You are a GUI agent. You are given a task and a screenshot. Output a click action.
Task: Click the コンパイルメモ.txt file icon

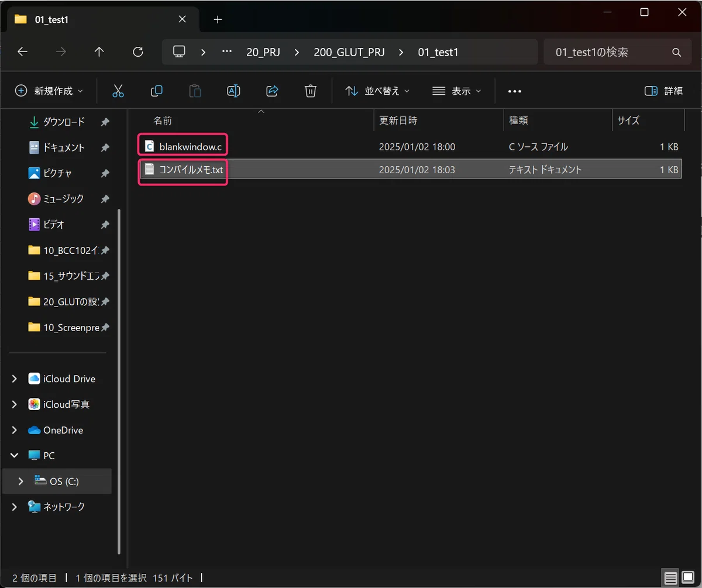150,170
